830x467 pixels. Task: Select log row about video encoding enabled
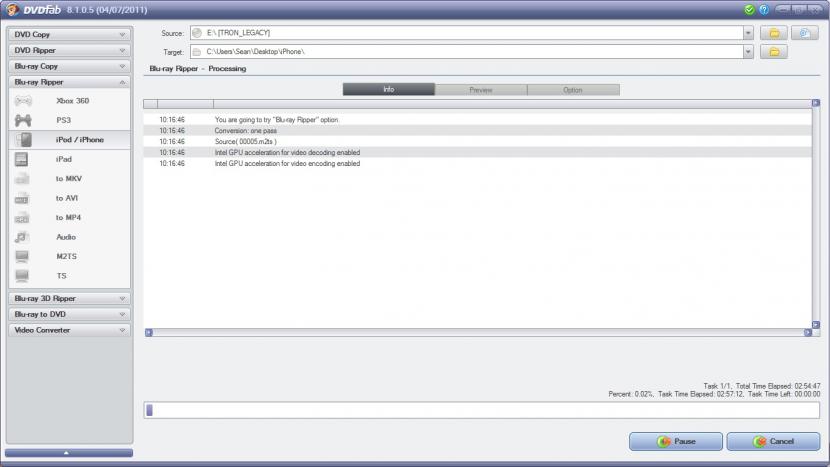pyautogui.click(x=477, y=164)
